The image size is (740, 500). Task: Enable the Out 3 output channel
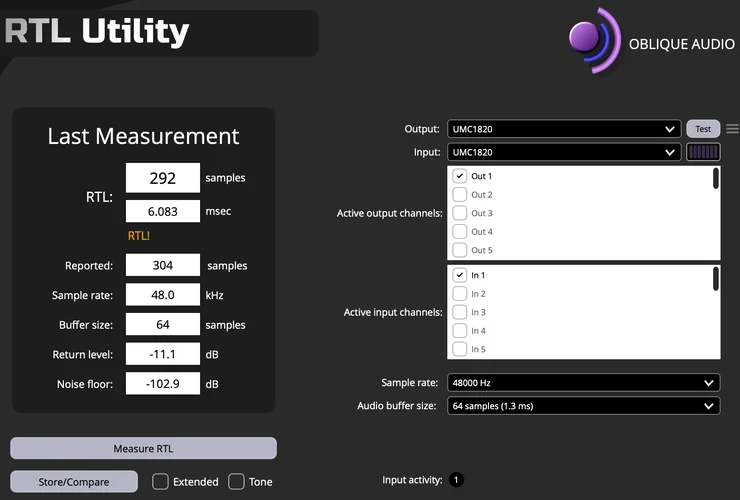click(460, 213)
